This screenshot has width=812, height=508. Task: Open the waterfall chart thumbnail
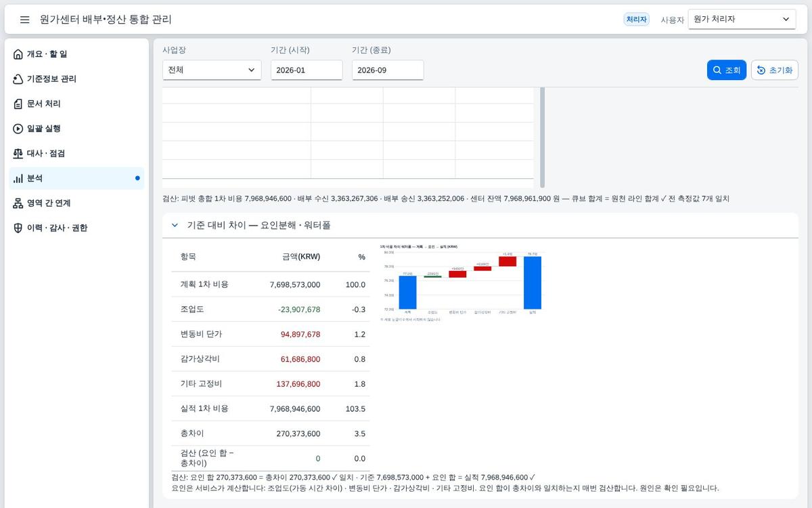(x=461, y=282)
